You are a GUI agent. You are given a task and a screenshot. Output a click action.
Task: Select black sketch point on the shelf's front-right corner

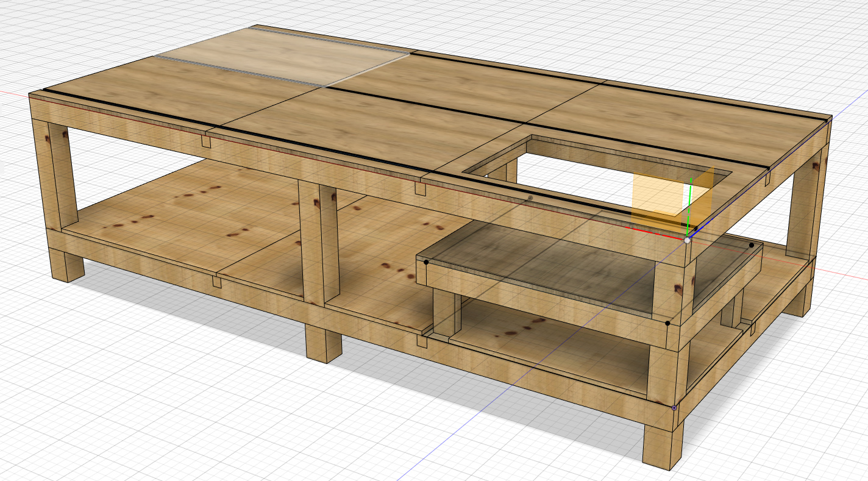coord(667,322)
